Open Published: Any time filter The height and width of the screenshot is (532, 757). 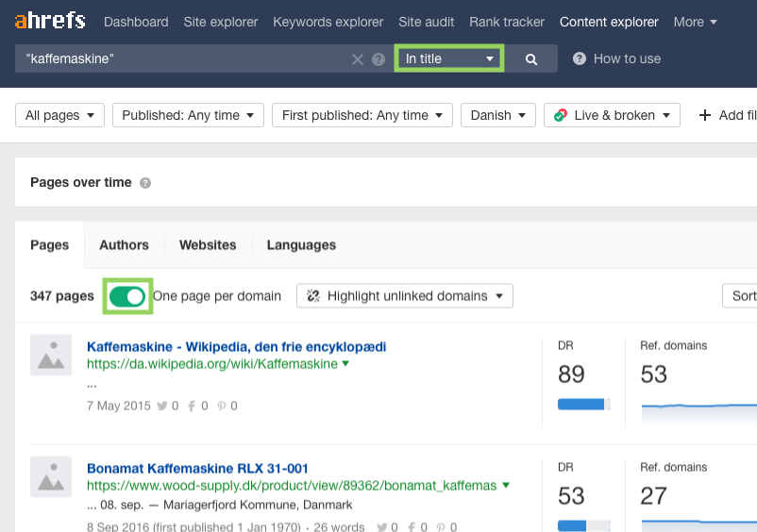pos(188,115)
